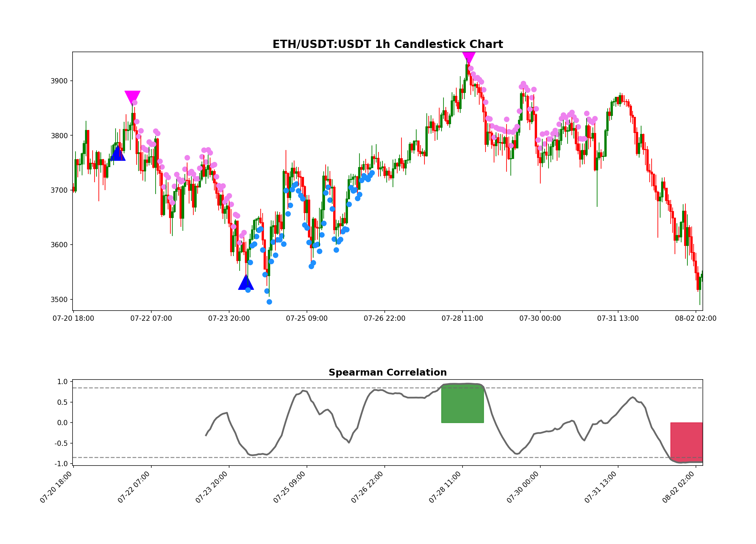Click candlestick chart date label 07-26 22:00
Image resolution: width=756 pixels, height=544 pixels.
(385, 318)
